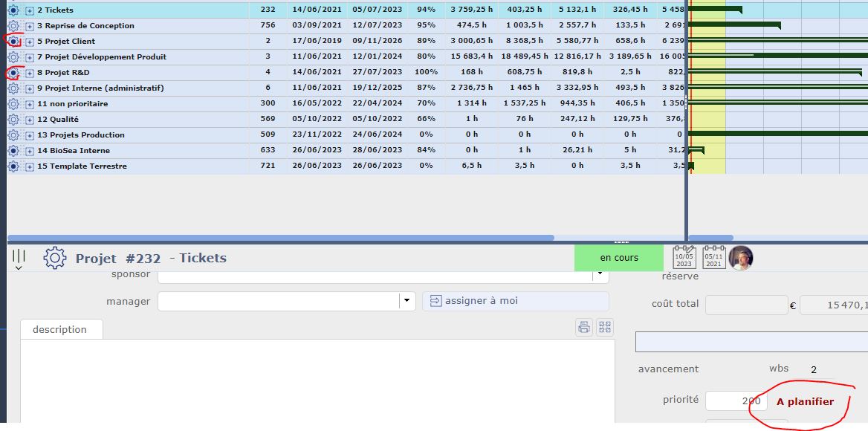Click the 'assigner à moi' button
868x431 pixels.
point(515,301)
